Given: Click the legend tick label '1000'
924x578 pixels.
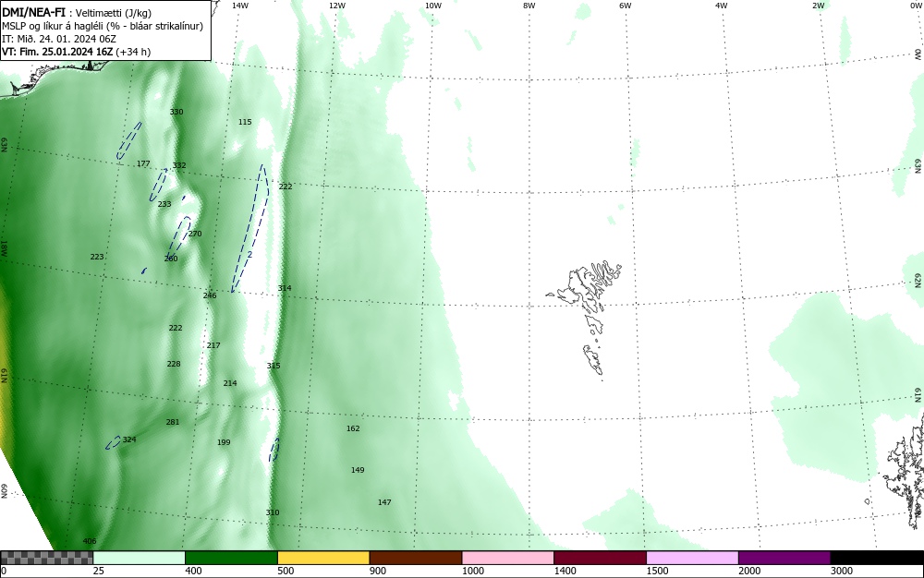Looking at the screenshot, I should click(472, 571).
